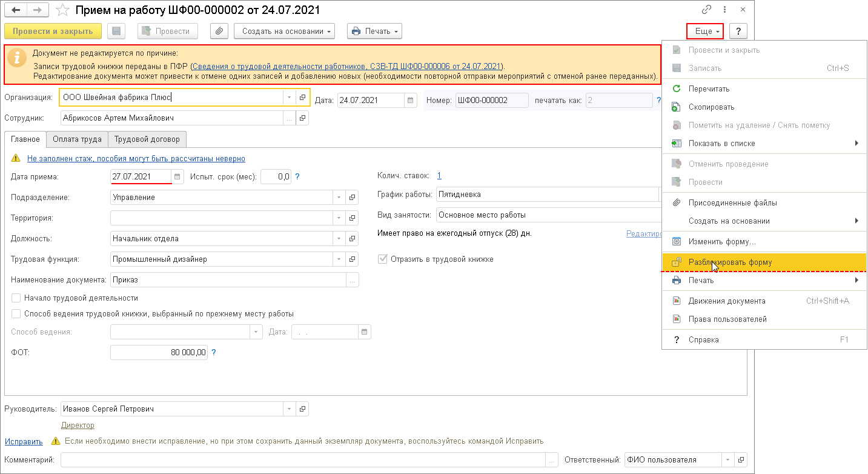Open Сотрудник card with the open icon
Image resolution: width=868 pixels, height=474 pixels.
[302, 118]
